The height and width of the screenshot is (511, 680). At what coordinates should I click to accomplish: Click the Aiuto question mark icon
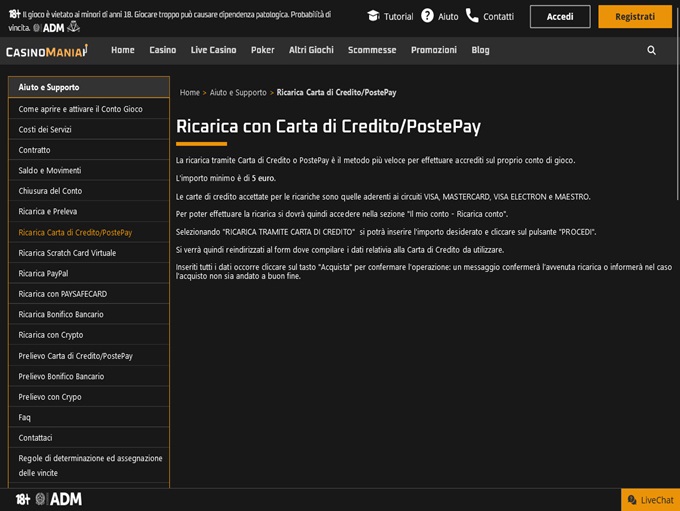click(427, 16)
